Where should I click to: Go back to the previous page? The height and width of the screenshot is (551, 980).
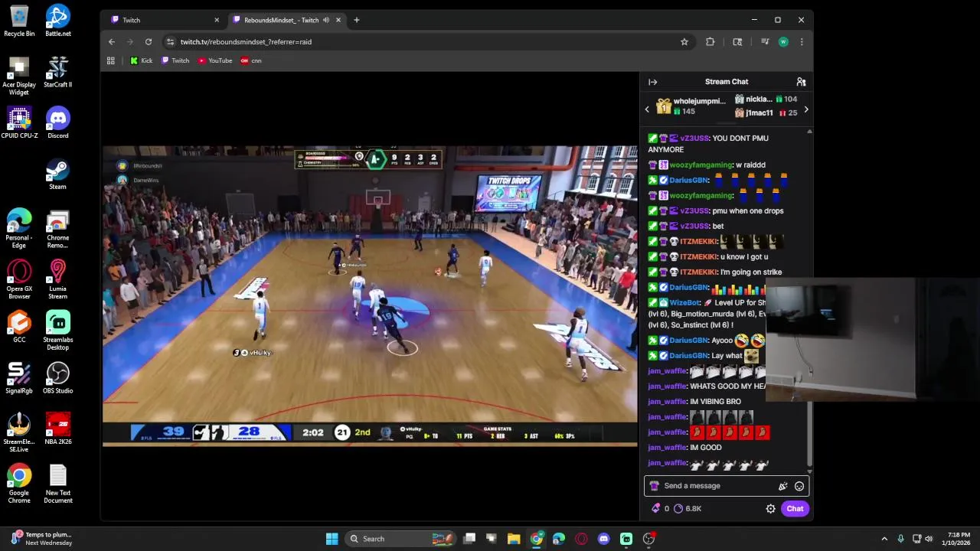point(112,42)
